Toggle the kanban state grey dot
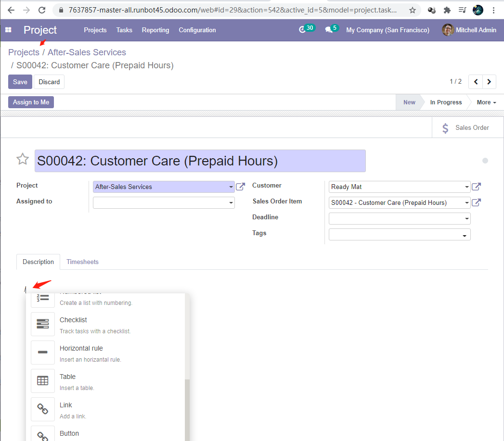The width and height of the screenshot is (504, 441). [x=485, y=161]
